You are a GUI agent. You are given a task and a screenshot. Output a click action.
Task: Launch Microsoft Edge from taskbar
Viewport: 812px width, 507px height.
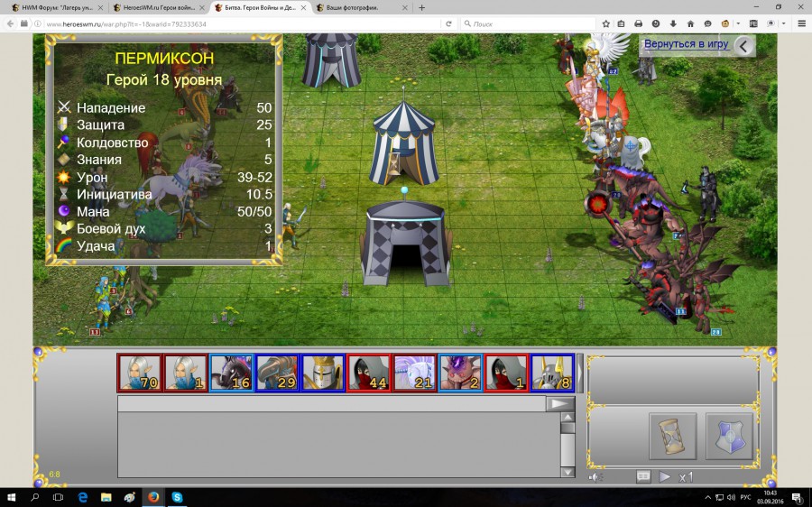point(82,498)
